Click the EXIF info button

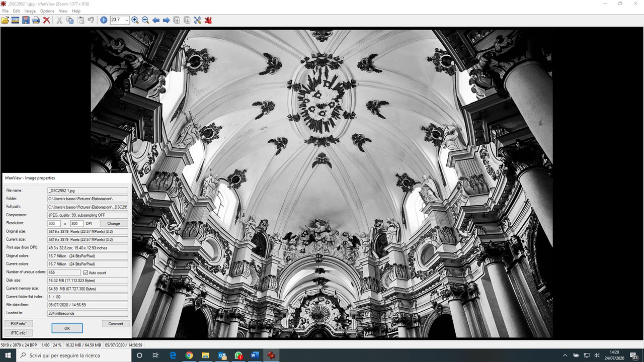point(19,324)
